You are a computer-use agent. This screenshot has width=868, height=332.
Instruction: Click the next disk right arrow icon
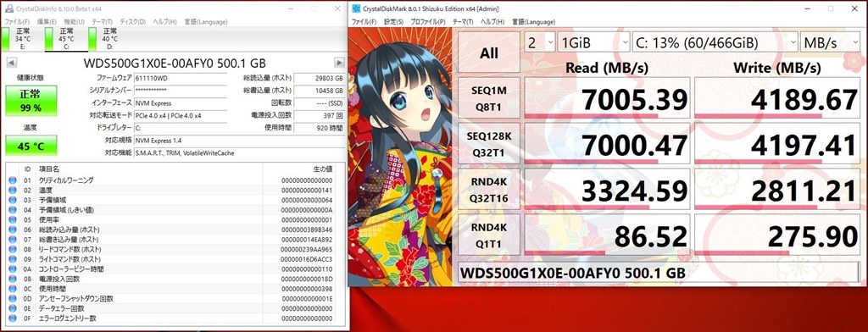(x=339, y=63)
